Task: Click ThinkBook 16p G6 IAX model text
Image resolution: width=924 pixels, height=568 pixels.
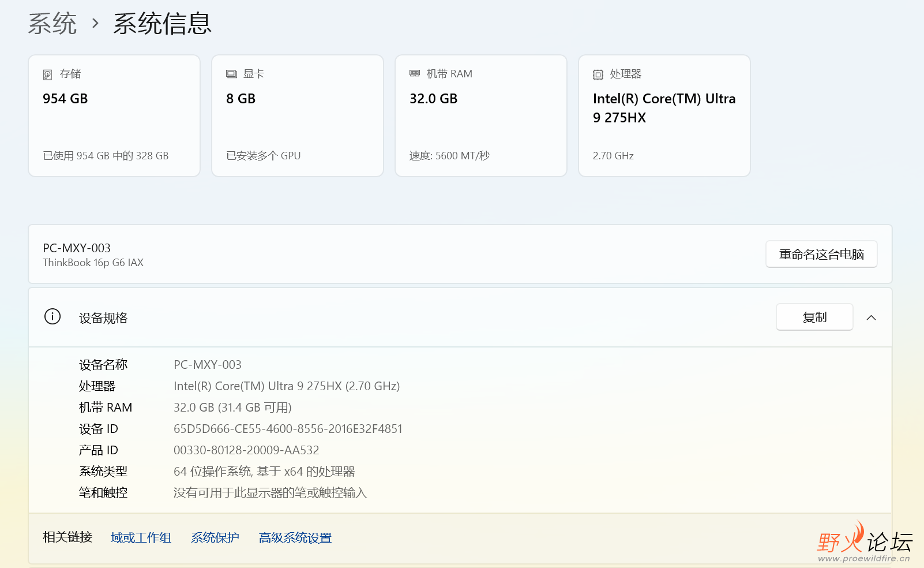Action: (x=93, y=263)
